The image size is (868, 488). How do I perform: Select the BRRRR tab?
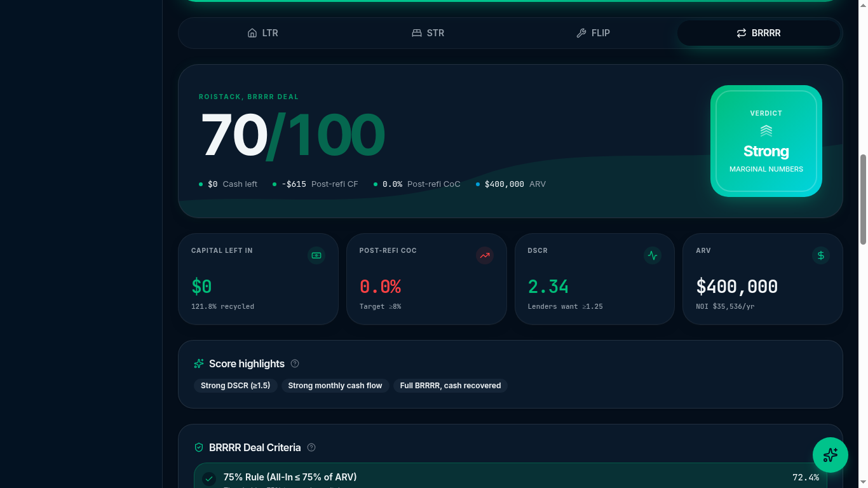[758, 33]
